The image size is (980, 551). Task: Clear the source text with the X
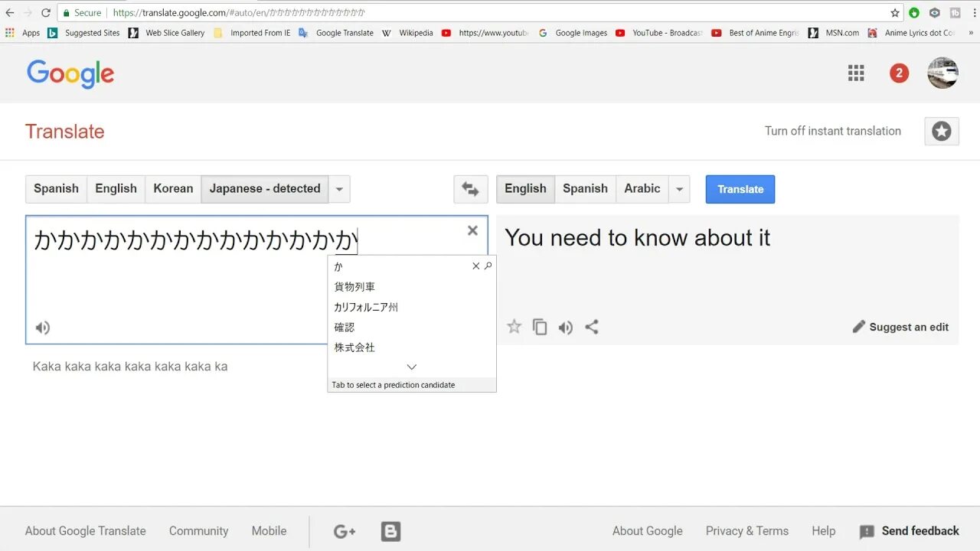click(472, 230)
